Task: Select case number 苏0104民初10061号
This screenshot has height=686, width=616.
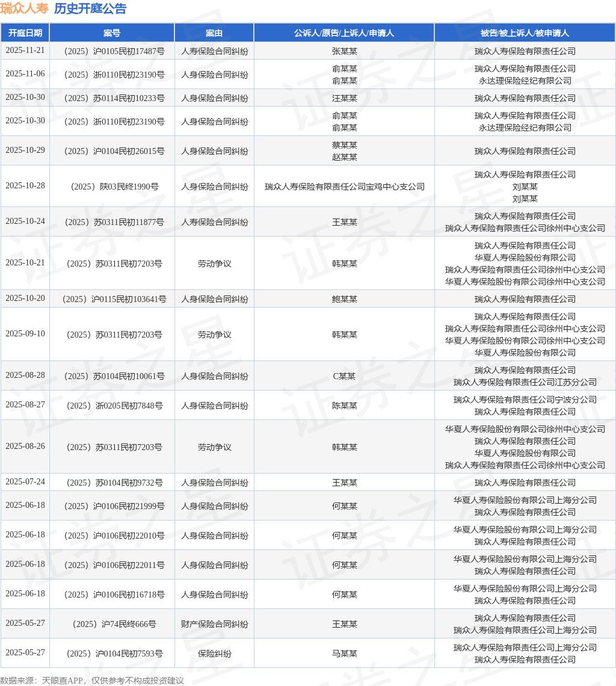Action: tap(114, 376)
